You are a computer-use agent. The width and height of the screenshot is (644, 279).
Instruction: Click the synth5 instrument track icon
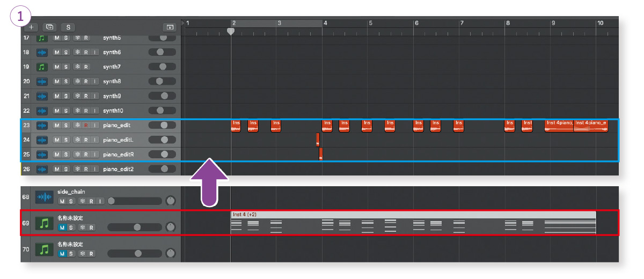(42, 38)
